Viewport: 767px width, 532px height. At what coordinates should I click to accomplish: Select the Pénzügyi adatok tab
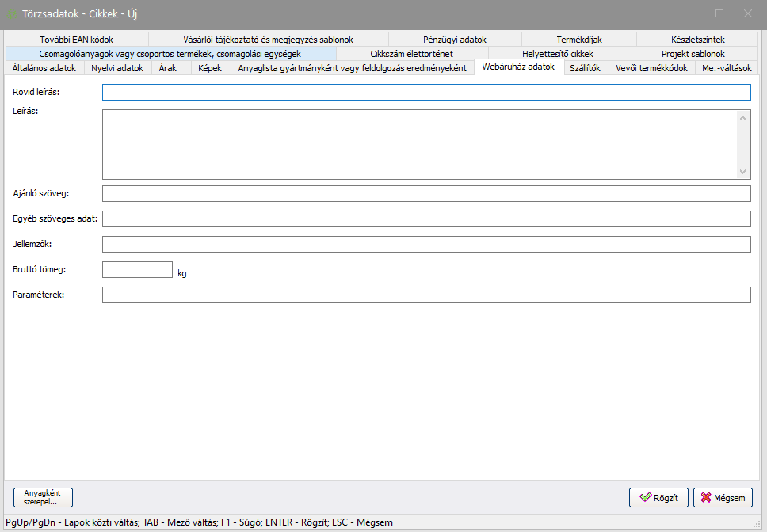click(x=455, y=40)
